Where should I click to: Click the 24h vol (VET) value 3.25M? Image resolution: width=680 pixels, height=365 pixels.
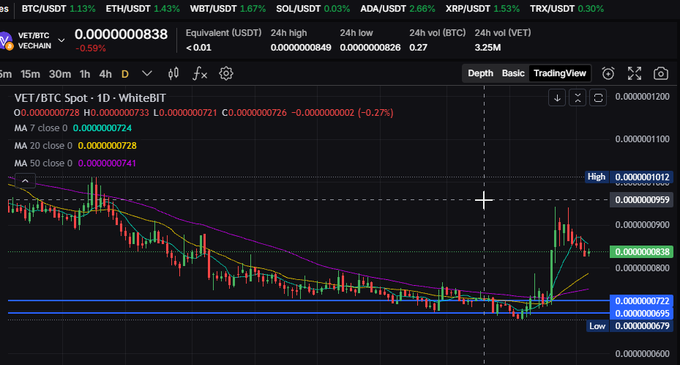[x=487, y=48]
